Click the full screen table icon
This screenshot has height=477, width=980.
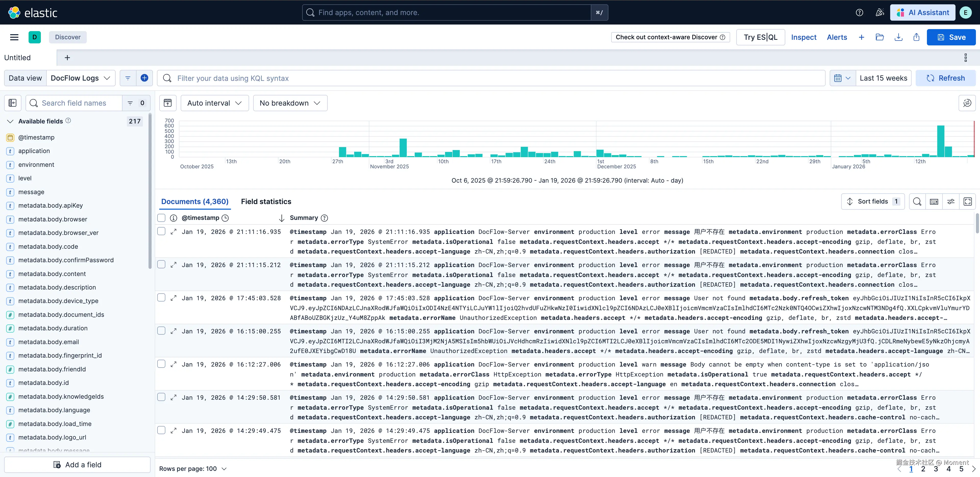(x=967, y=202)
